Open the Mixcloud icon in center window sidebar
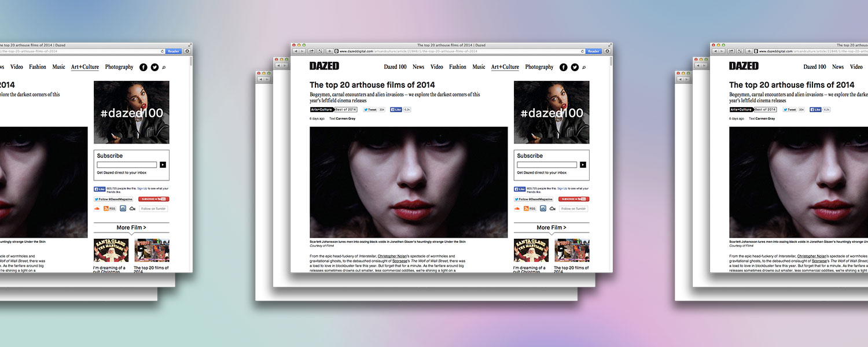Viewport: 868px width, 347px height. pyautogui.click(x=552, y=209)
